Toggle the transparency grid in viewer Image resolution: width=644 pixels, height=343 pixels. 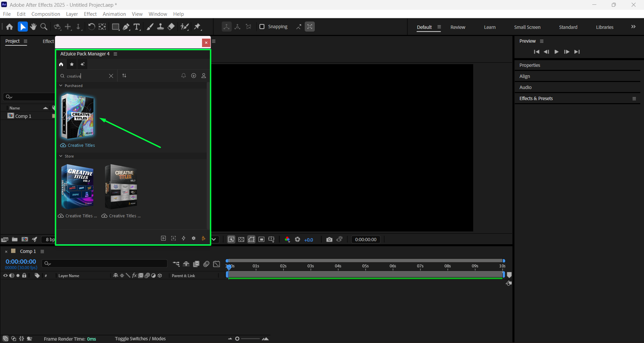[241, 240]
